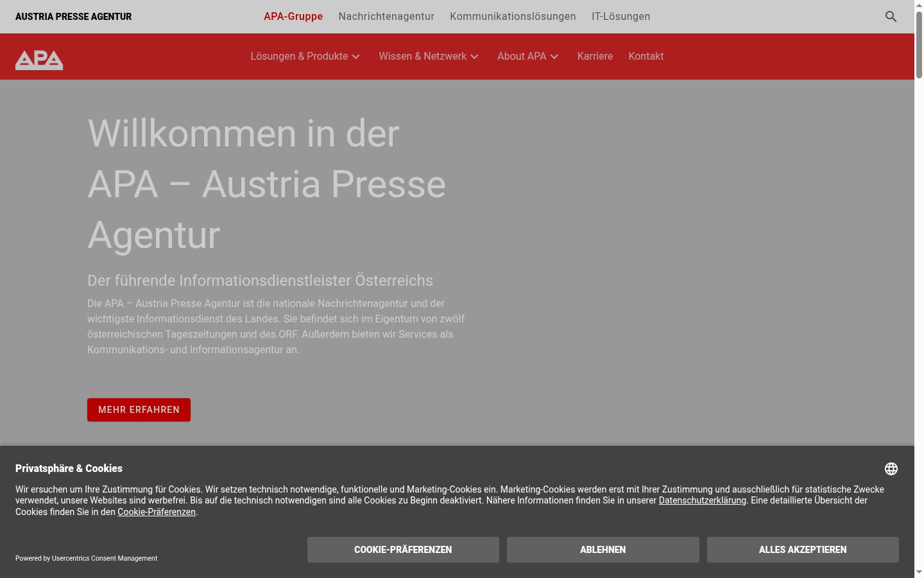This screenshot has height=578, width=924.
Task: Click the heading Willkommen in der APA
Action: pyautogui.click(x=266, y=184)
